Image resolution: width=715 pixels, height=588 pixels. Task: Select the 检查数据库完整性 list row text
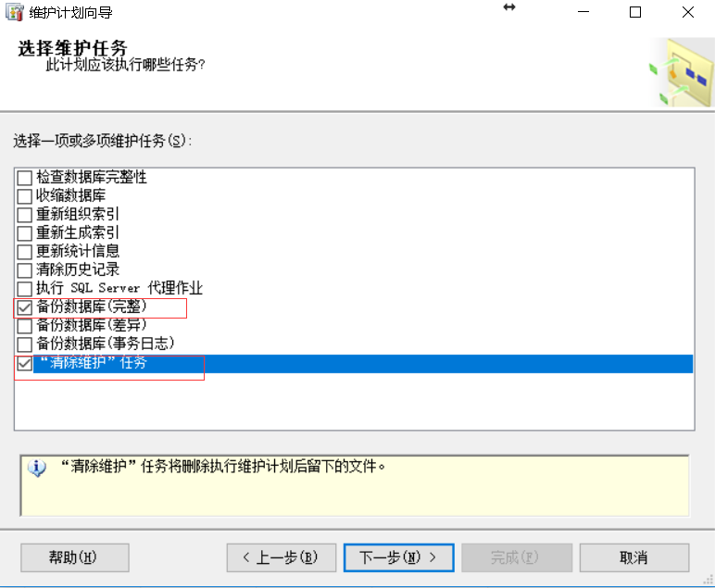(x=92, y=177)
